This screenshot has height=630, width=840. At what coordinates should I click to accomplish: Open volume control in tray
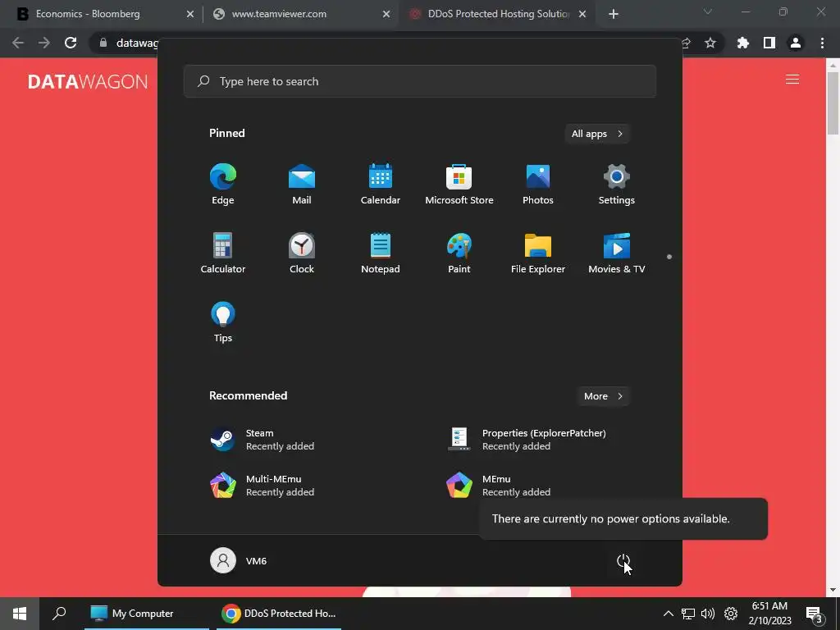tap(708, 614)
